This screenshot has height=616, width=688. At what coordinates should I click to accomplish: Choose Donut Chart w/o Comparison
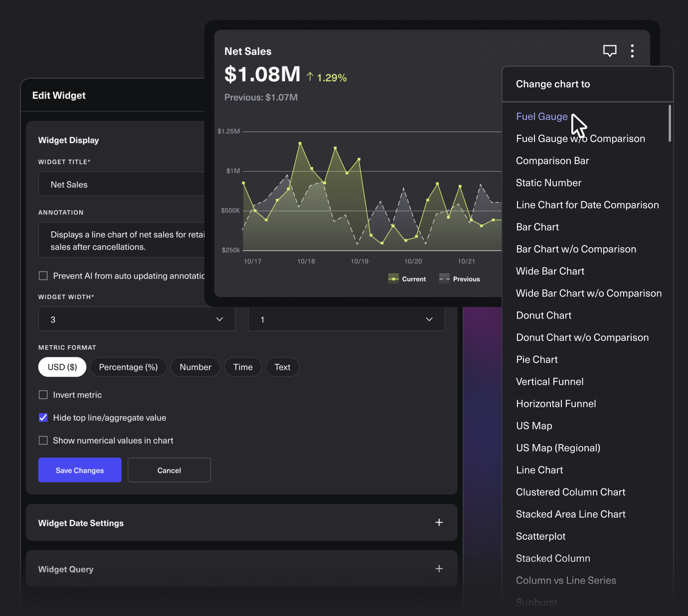coord(582,337)
